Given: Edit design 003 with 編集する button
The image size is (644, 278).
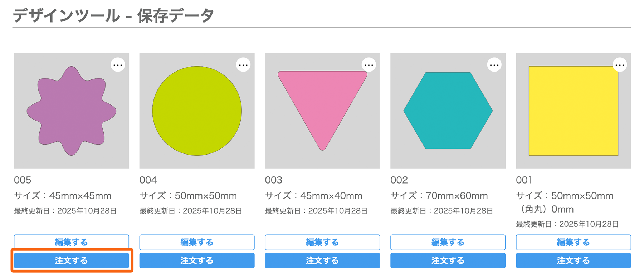Looking at the screenshot, I should click(x=322, y=242).
